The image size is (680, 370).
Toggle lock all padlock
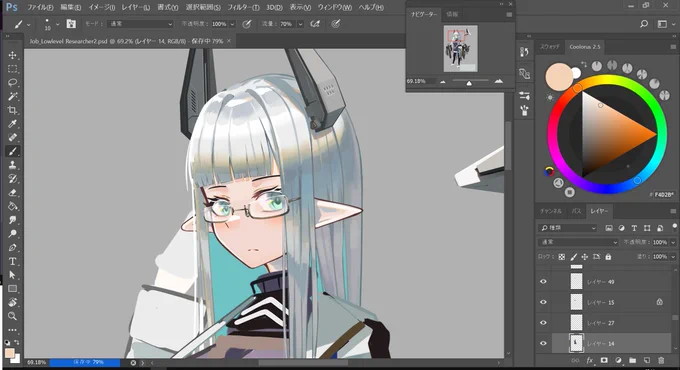click(x=608, y=257)
